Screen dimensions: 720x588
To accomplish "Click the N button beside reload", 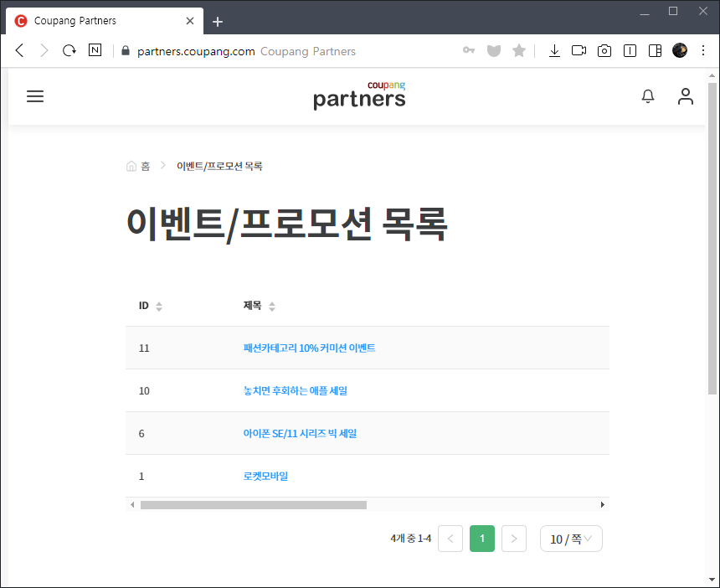I will (x=95, y=50).
